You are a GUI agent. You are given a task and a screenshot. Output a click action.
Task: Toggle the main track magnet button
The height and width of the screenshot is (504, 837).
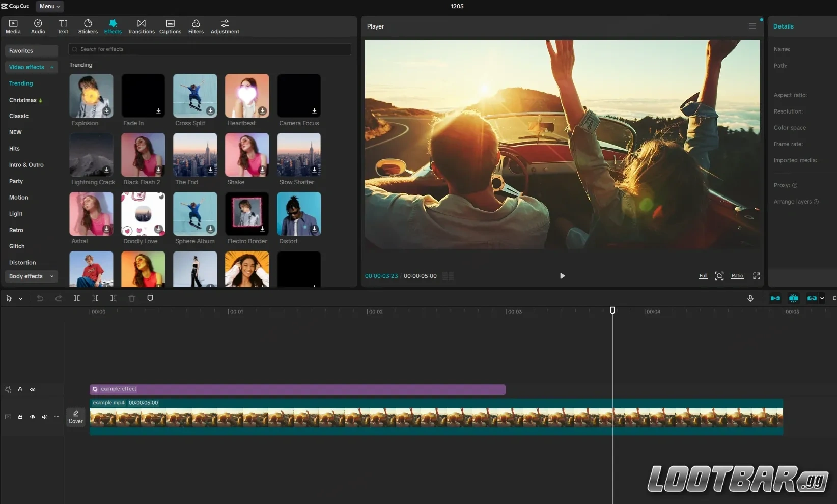coord(775,298)
